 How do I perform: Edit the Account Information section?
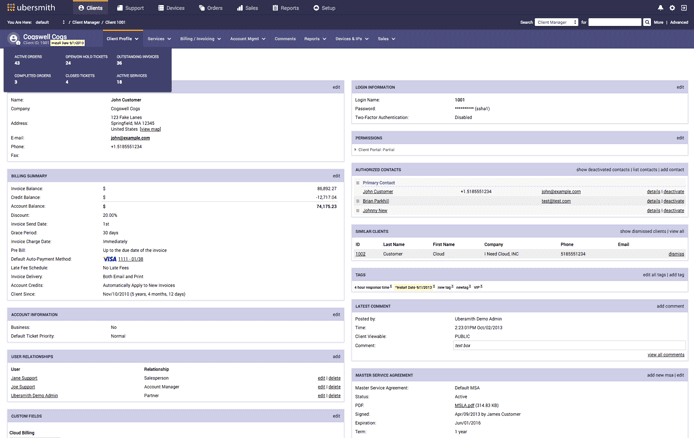(x=336, y=315)
